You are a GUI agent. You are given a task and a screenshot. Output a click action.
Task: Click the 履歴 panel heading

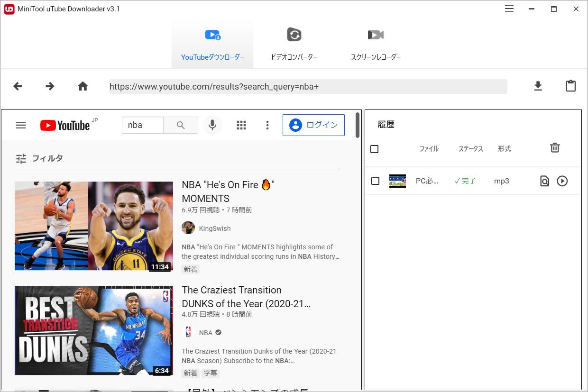pos(386,125)
